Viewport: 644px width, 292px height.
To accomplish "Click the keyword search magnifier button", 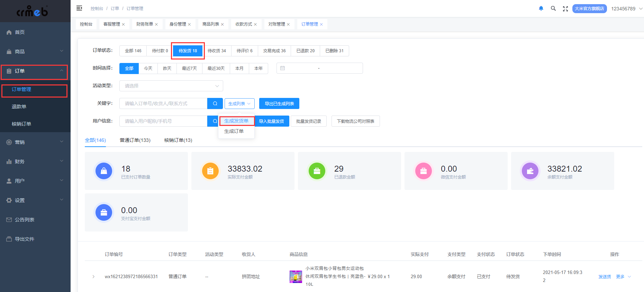I will pyautogui.click(x=215, y=103).
